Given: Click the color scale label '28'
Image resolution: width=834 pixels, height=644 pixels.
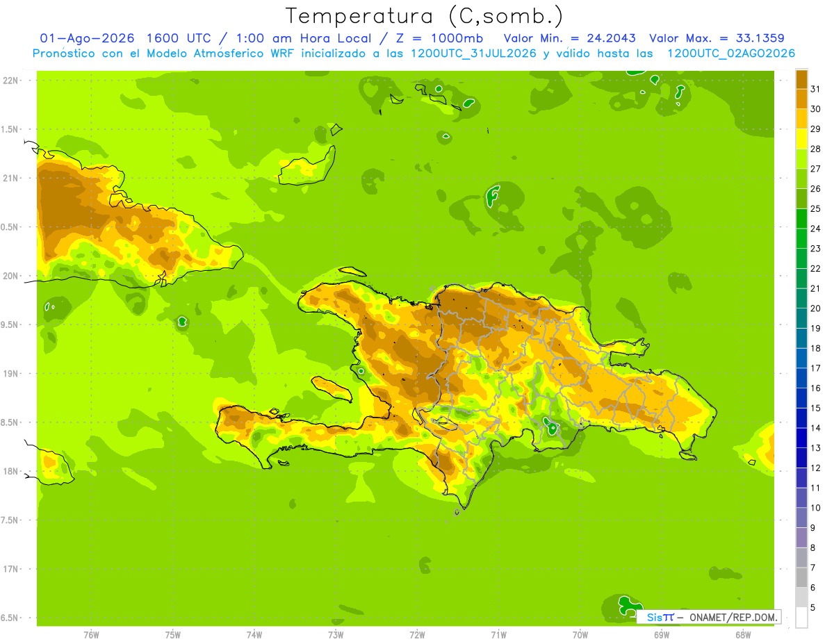Looking at the screenshot, I should [816, 149].
